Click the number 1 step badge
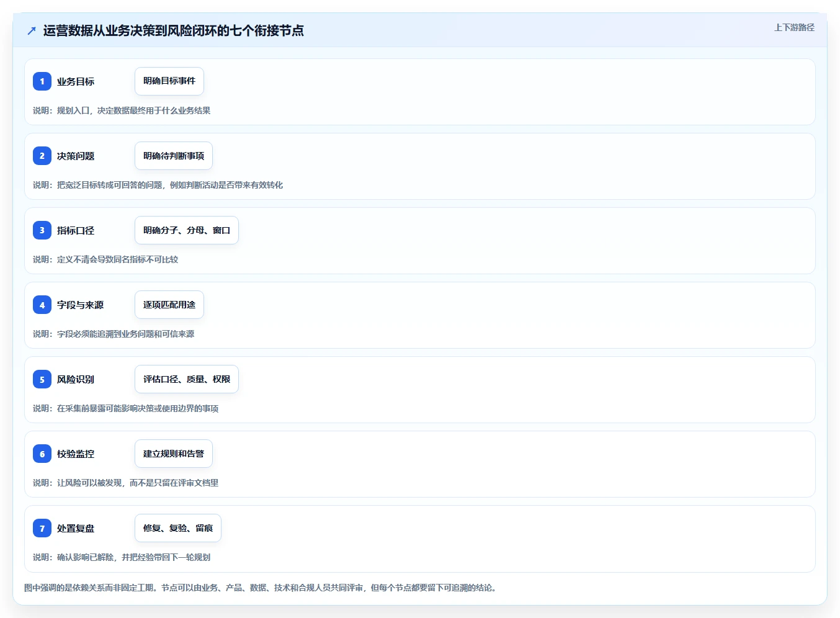 tap(42, 81)
